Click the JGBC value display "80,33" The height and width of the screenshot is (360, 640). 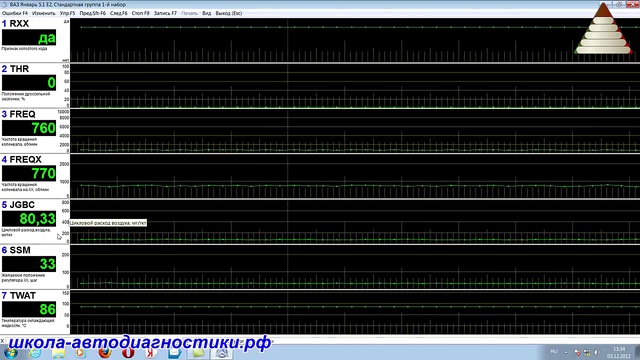pyautogui.click(x=29, y=219)
